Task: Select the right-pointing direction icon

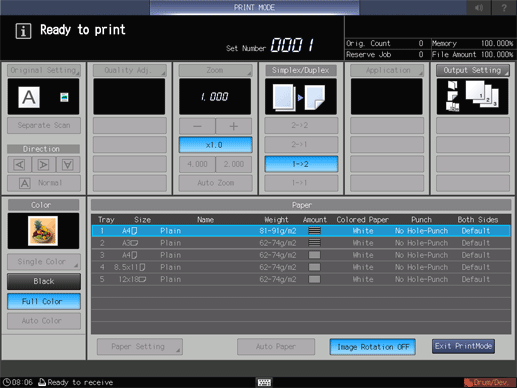Action: (x=44, y=165)
